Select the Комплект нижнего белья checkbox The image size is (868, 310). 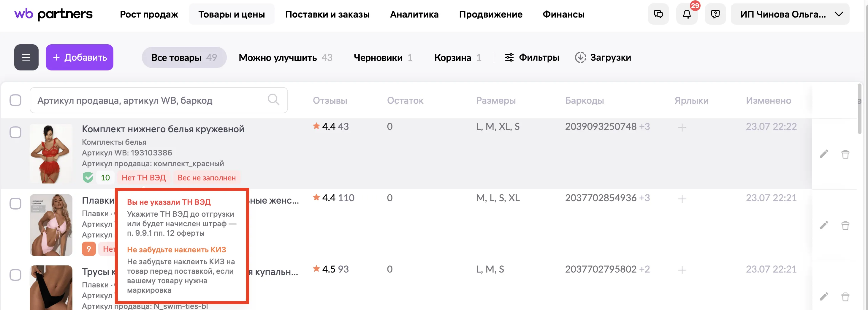pos(15,132)
